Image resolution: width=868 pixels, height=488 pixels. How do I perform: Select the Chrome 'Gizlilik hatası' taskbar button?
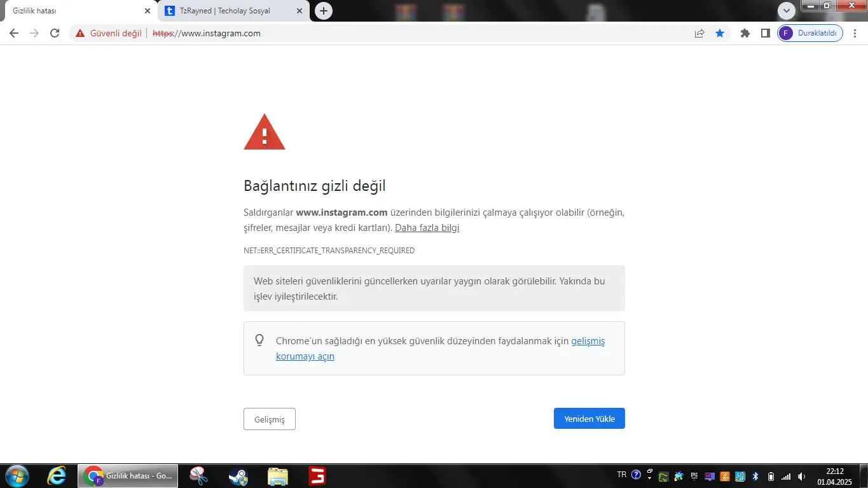point(128,476)
